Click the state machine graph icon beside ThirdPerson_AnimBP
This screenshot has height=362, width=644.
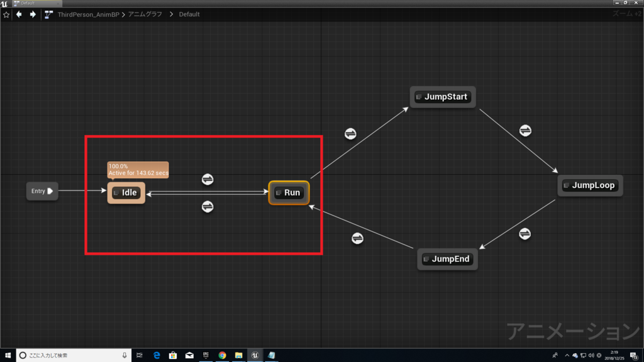(x=48, y=14)
